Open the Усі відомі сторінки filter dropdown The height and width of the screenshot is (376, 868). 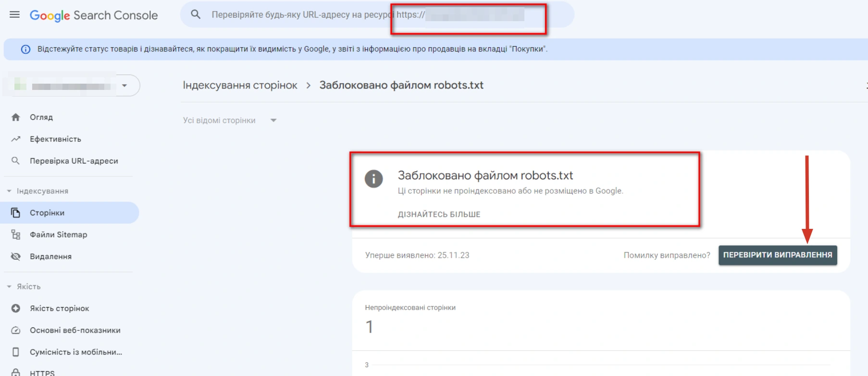point(273,120)
